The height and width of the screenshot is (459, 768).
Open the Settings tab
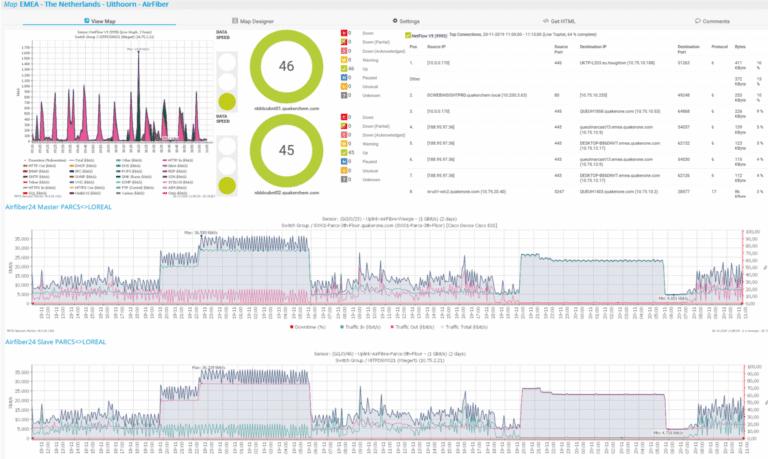click(x=406, y=21)
